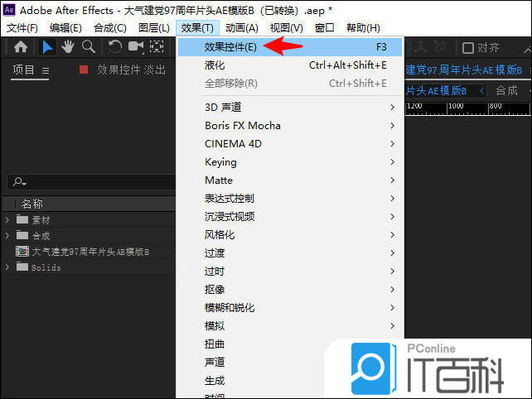Choose 生成 in the effects menu
The image size is (532, 399).
tap(215, 380)
